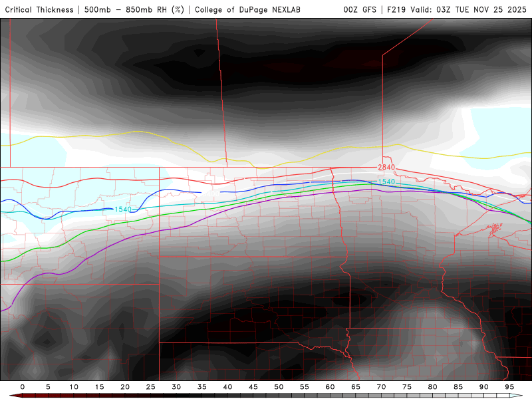This screenshot has width=532, height=399.
Task: Click the "50" RH legend number
Action: [x=279, y=387]
